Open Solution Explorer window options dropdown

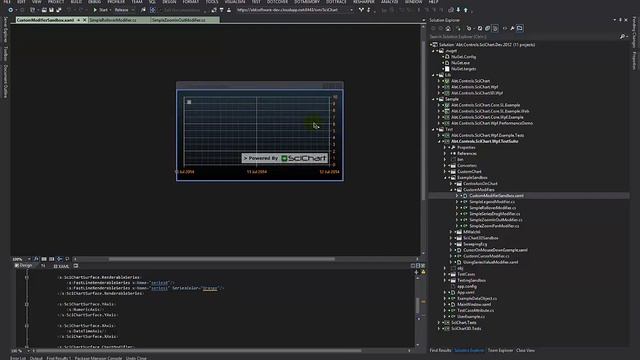(x=615, y=20)
